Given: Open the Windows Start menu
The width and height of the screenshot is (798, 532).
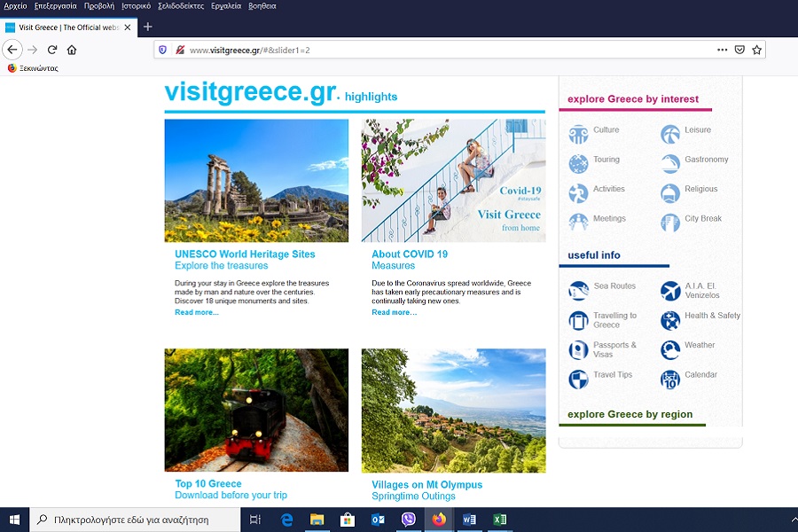Looking at the screenshot, I should click(x=14, y=520).
